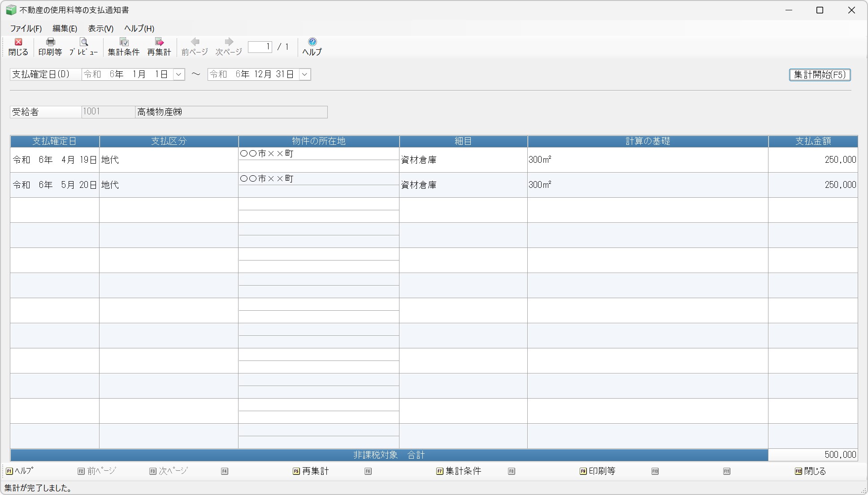Click the blue ヘルプ question mark icon
The width and height of the screenshot is (868, 495).
tap(312, 42)
